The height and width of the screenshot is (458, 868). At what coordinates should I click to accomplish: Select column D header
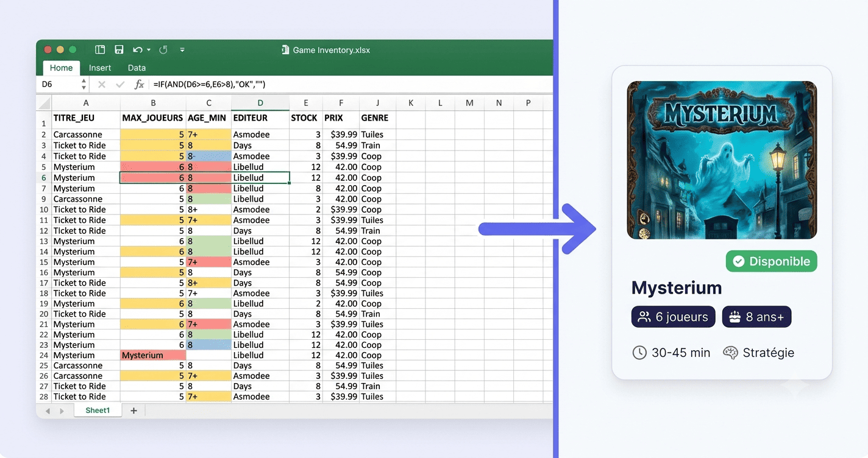(x=260, y=103)
